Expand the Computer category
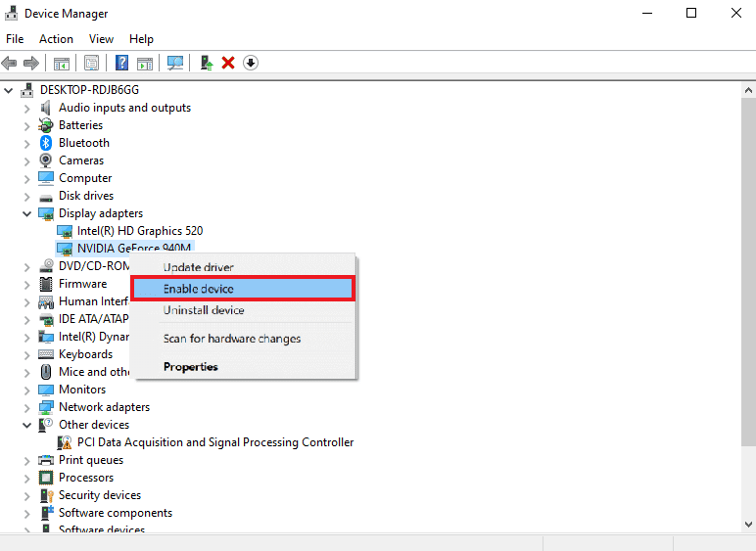Image resolution: width=756 pixels, height=551 pixels. [27, 179]
